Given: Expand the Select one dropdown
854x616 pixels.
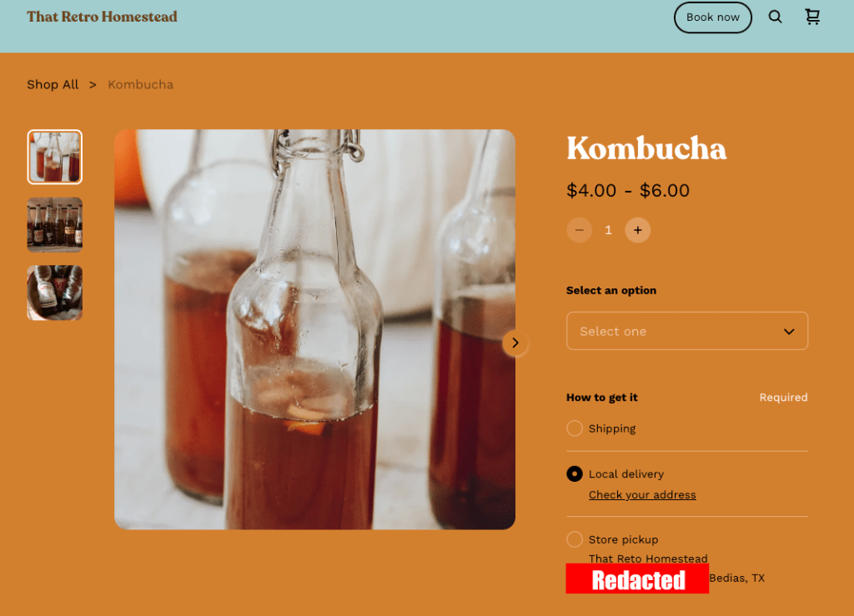Looking at the screenshot, I should pyautogui.click(x=687, y=331).
